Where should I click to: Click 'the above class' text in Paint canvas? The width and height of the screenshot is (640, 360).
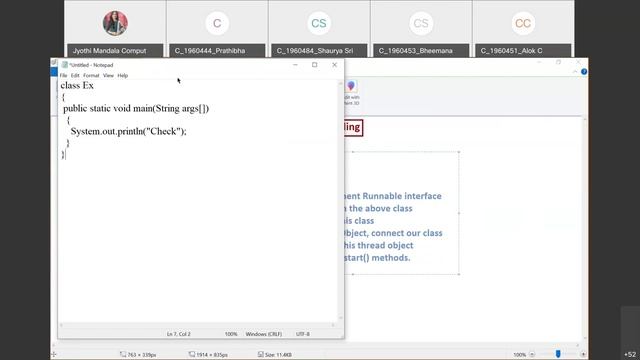click(x=380, y=208)
